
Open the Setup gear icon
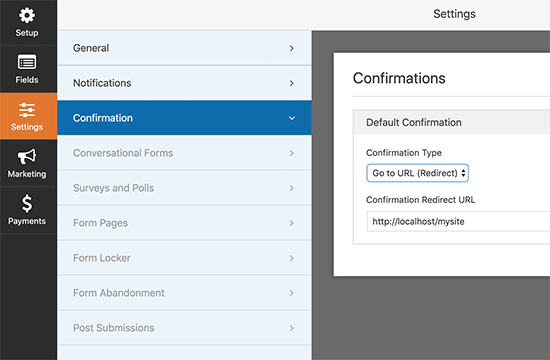click(x=27, y=15)
